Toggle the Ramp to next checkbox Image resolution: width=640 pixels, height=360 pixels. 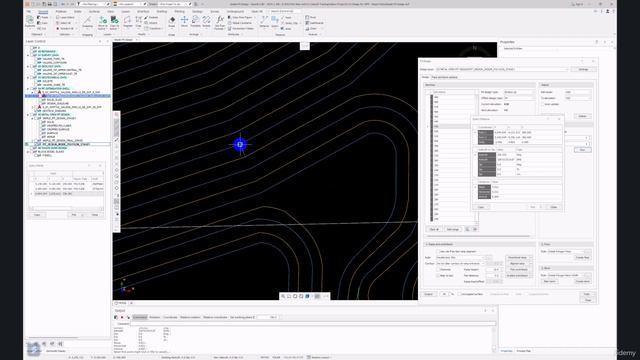(x=438, y=276)
